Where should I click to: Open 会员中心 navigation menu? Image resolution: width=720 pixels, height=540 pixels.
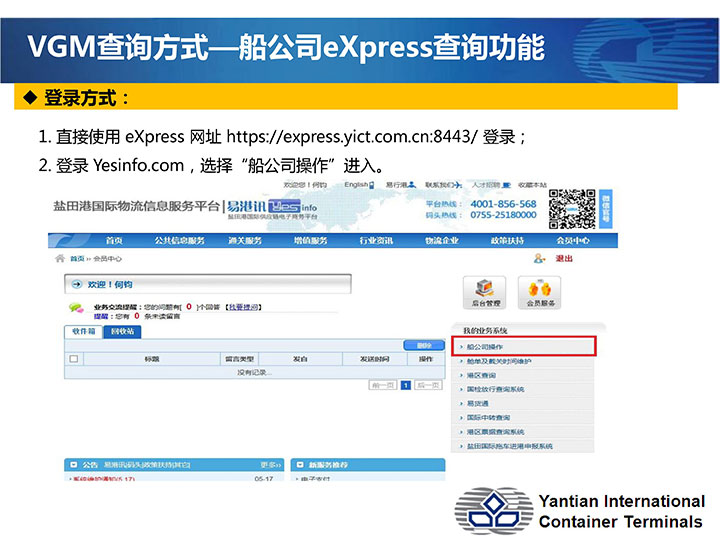pyautogui.click(x=573, y=240)
